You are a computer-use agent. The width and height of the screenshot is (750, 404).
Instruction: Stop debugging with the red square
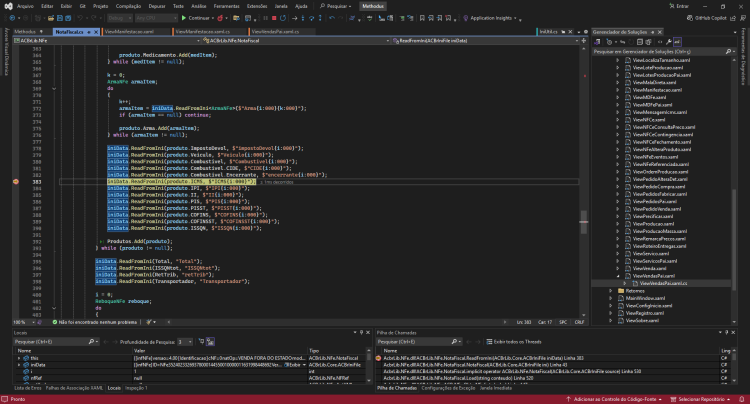point(274,18)
